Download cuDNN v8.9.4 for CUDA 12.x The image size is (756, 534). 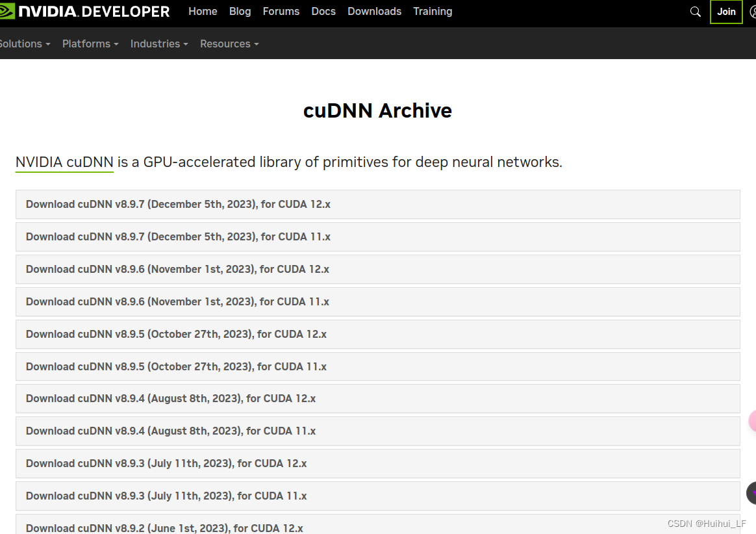tap(170, 398)
